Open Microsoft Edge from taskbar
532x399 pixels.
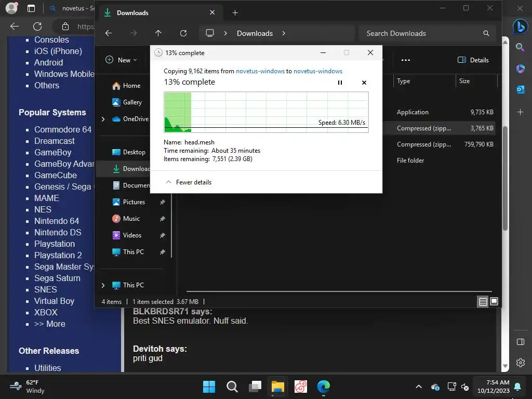tap(323, 387)
